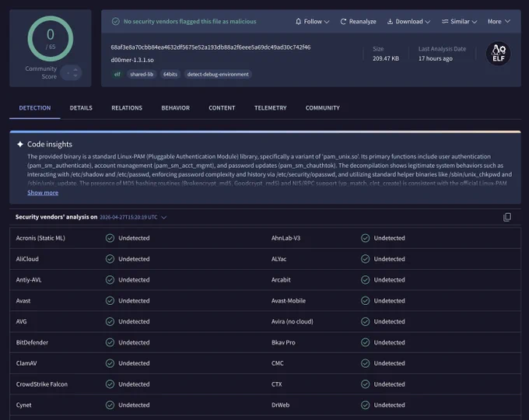Click the shared-lib tag

pyautogui.click(x=142, y=75)
